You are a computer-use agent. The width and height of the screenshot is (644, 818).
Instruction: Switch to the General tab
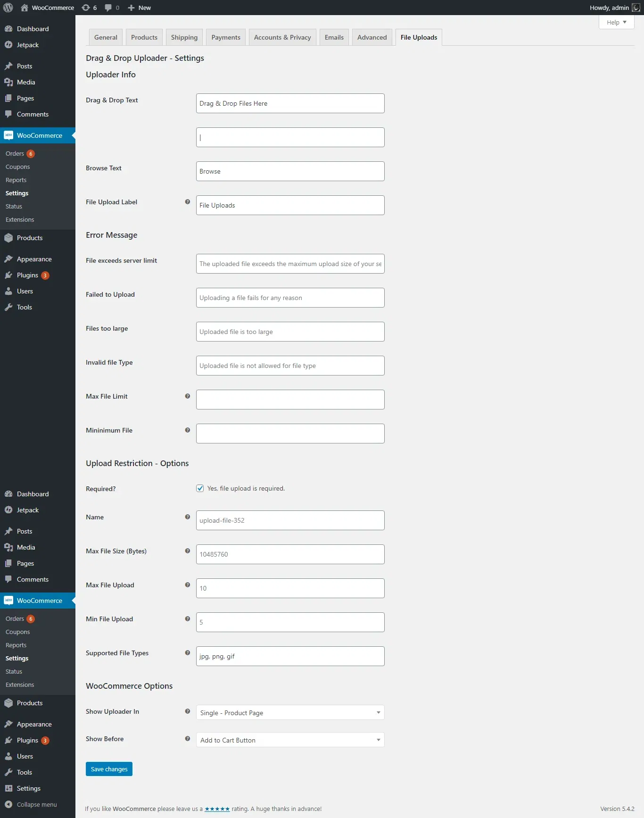[x=106, y=37]
